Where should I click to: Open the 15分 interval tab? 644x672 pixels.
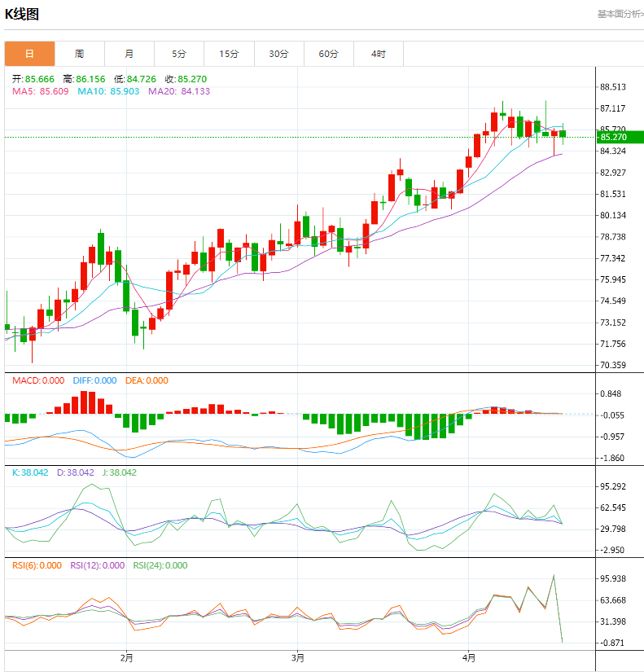229,54
